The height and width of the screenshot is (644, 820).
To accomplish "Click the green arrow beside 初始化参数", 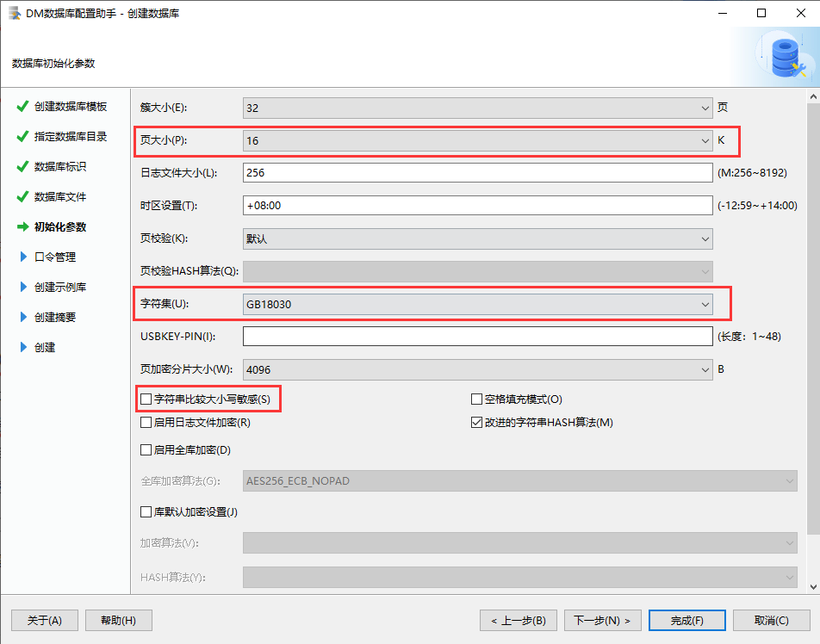I will click(x=22, y=227).
